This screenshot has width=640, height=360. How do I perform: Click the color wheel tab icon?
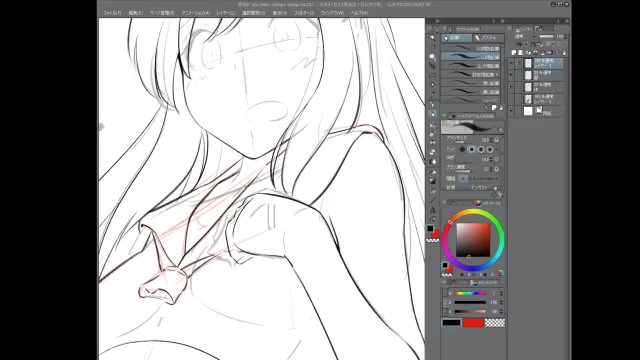tap(478, 203)
